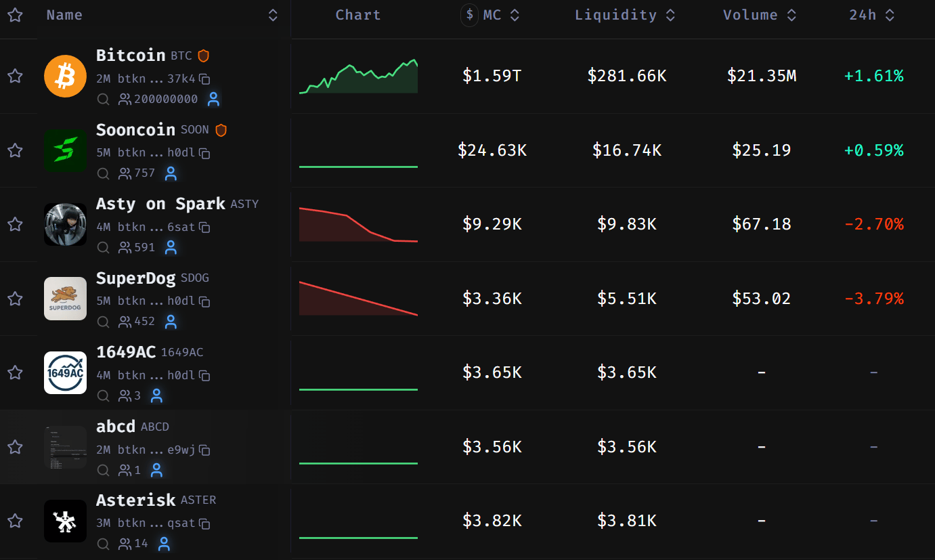Click the Bitcoin market cap $1.59T
Viewport: 935px width, 560px height.
(x=492, y=76)
